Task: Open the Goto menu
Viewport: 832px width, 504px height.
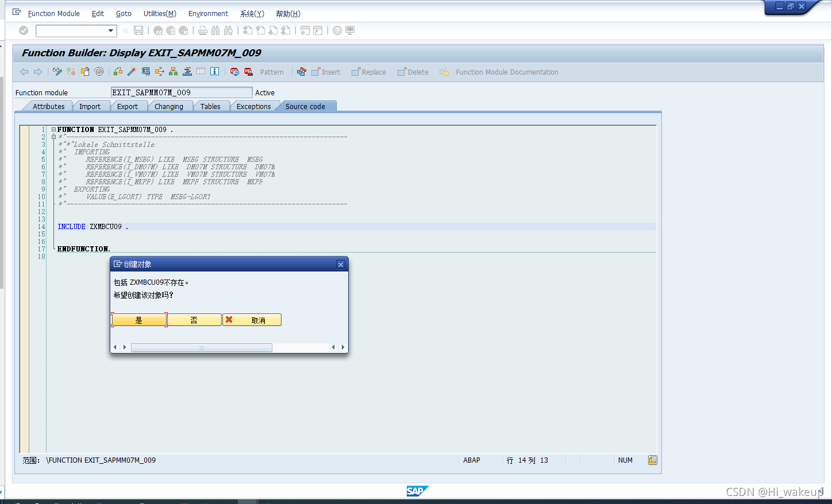Action: pos(124,14)
